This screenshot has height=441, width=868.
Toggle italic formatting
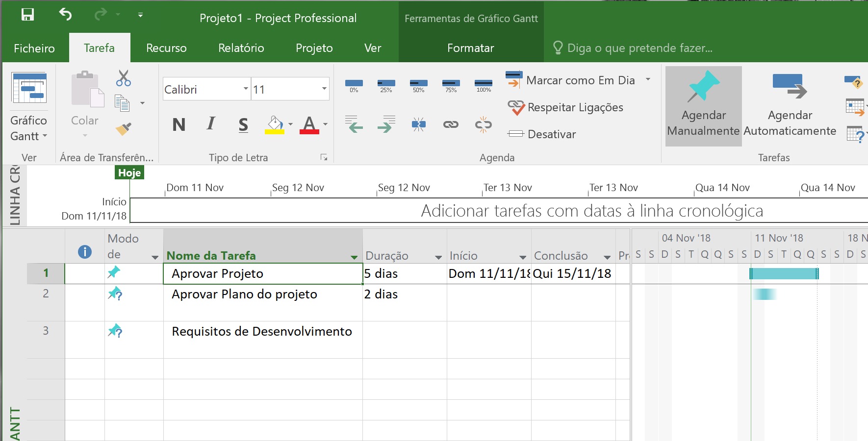(x=210, y=125)
